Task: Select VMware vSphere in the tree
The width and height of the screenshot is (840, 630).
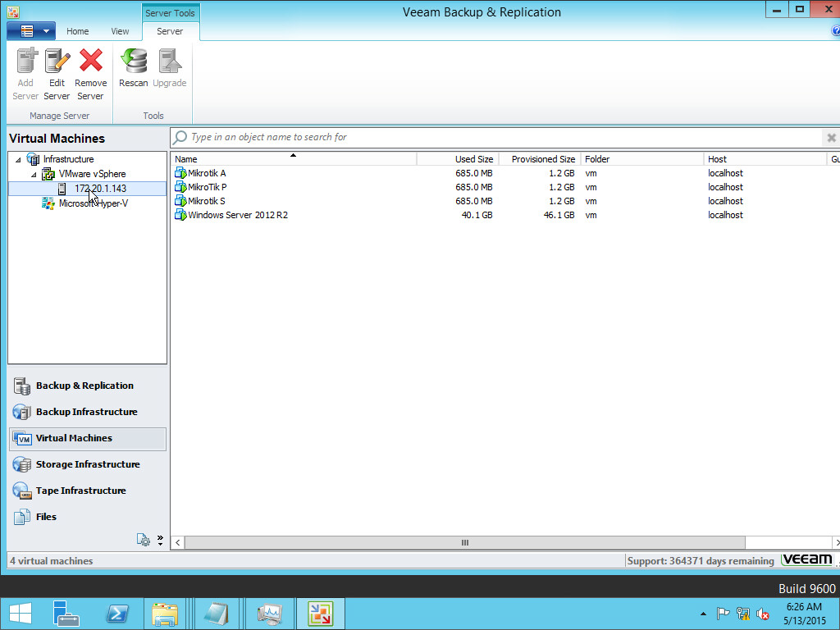Action: pos(92,174)
